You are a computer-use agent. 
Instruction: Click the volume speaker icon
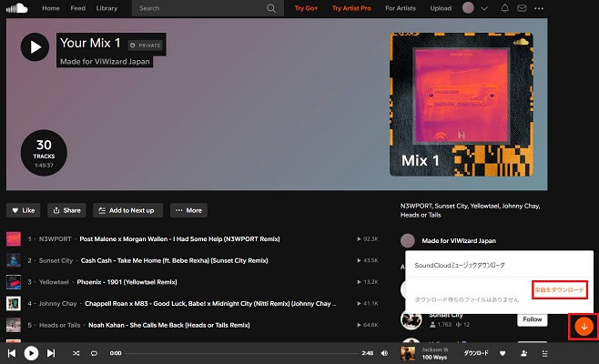pos(384,353)
